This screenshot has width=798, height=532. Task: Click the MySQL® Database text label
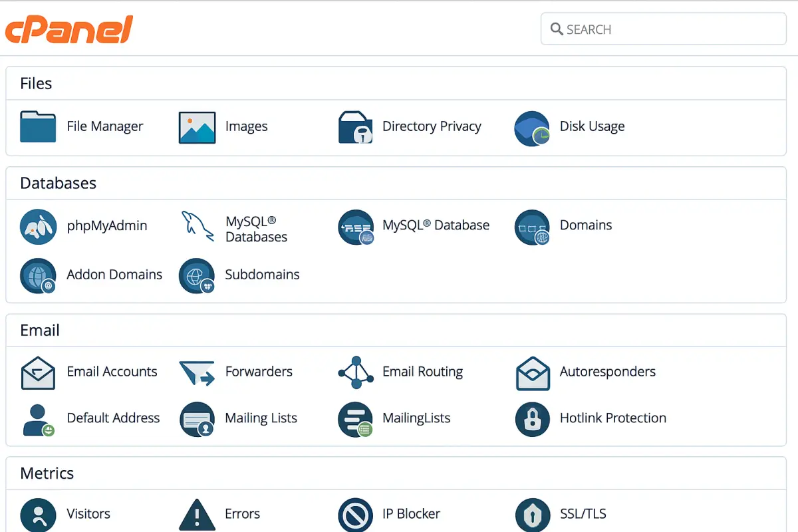436,225
